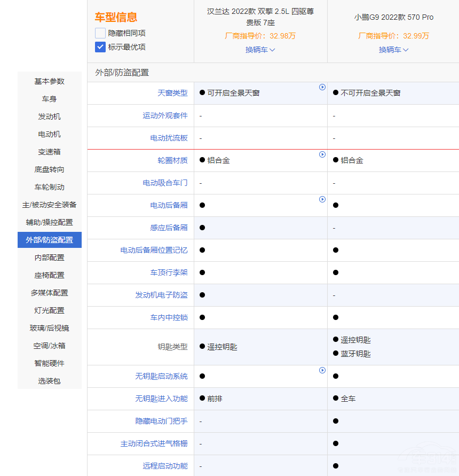Go to 多媒体配置 in the sidebar
This screenshot has height=476, width=459.
[x=50, y=293]
